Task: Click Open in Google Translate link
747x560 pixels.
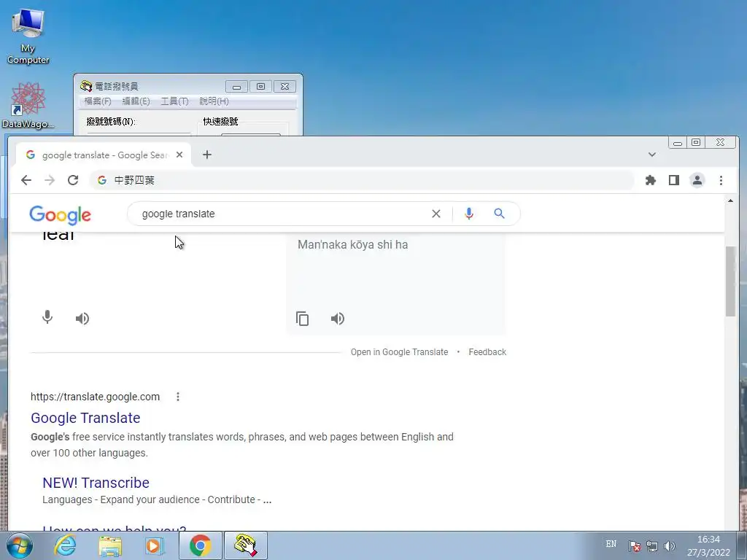Action: 399,352
